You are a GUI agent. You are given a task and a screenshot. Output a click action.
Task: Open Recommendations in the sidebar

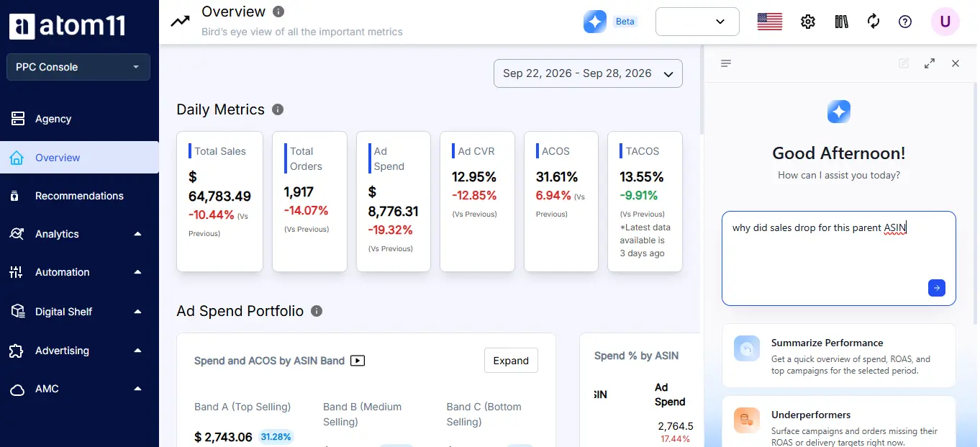[79, 196]
